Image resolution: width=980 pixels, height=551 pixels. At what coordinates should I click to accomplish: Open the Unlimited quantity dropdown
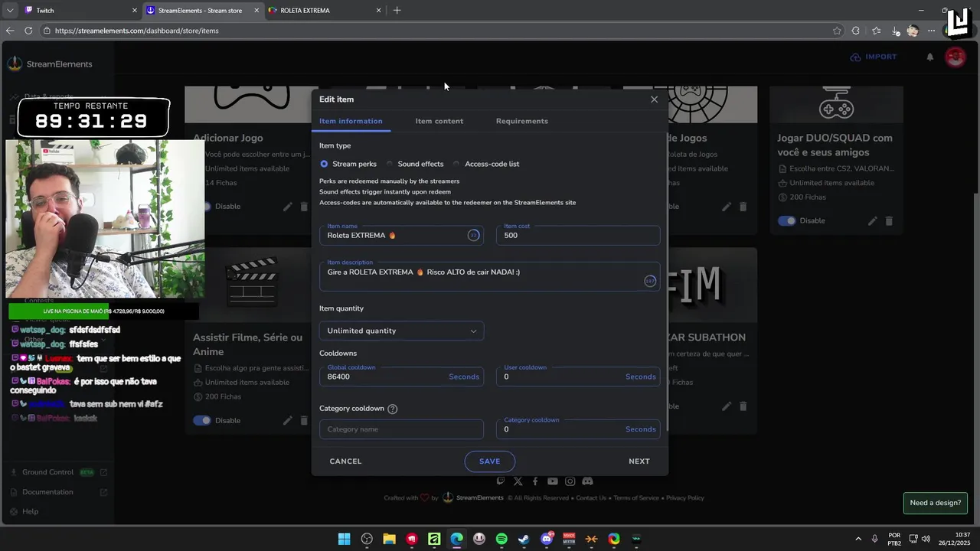(x=401, y=331)
